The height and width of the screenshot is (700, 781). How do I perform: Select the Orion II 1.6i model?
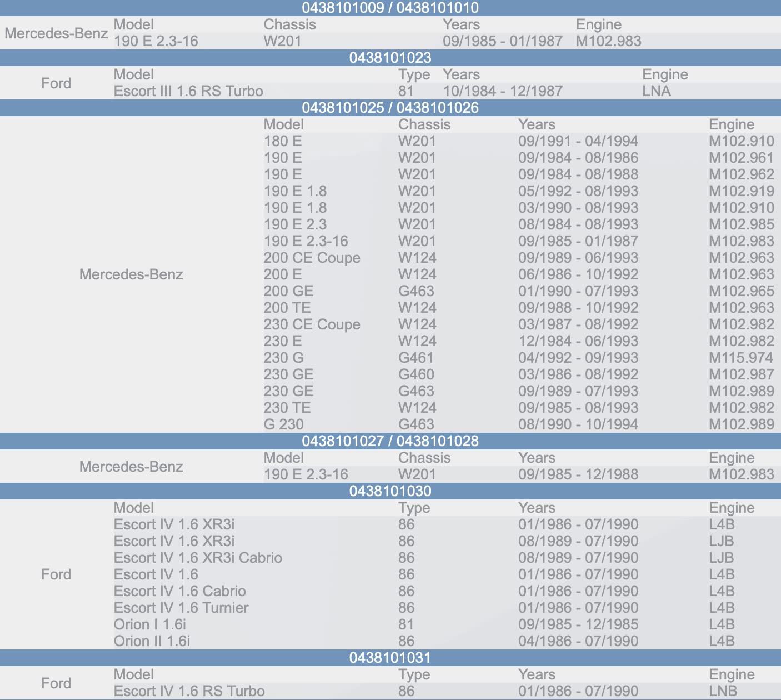pos(152,641)
